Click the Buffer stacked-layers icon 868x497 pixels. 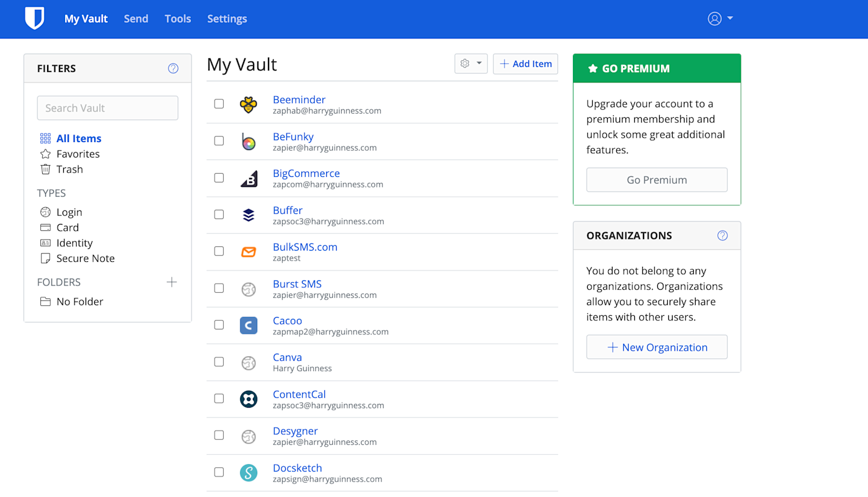pos(249,215)
